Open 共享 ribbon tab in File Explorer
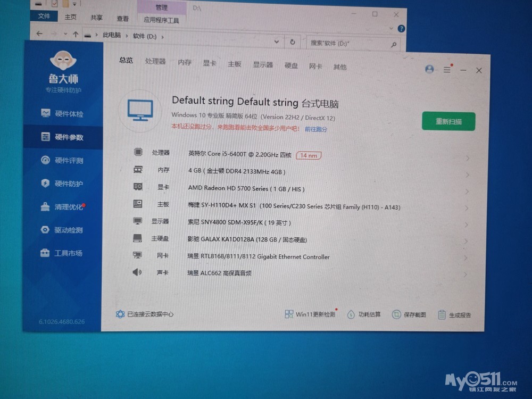 pos(96,18)
